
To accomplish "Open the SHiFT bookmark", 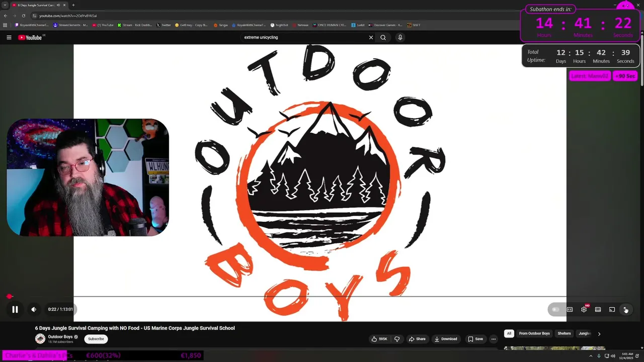I will tap(414, 25).
